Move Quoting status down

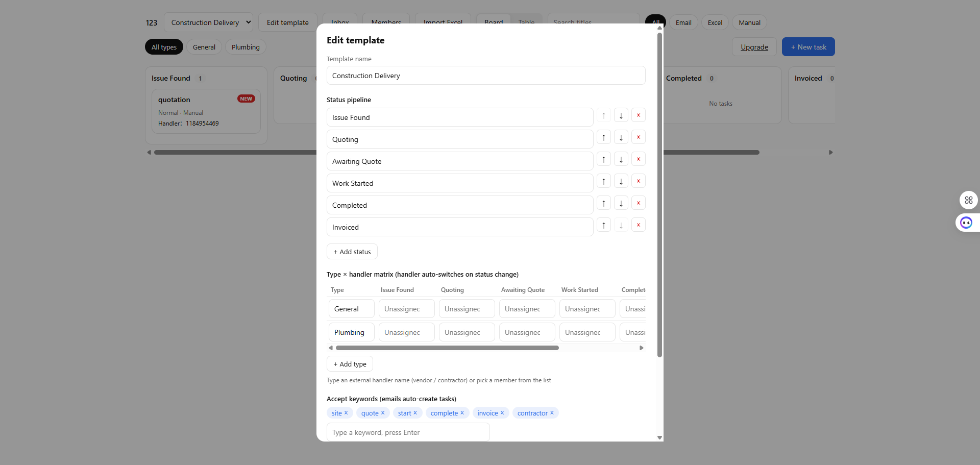coord(621,137)
